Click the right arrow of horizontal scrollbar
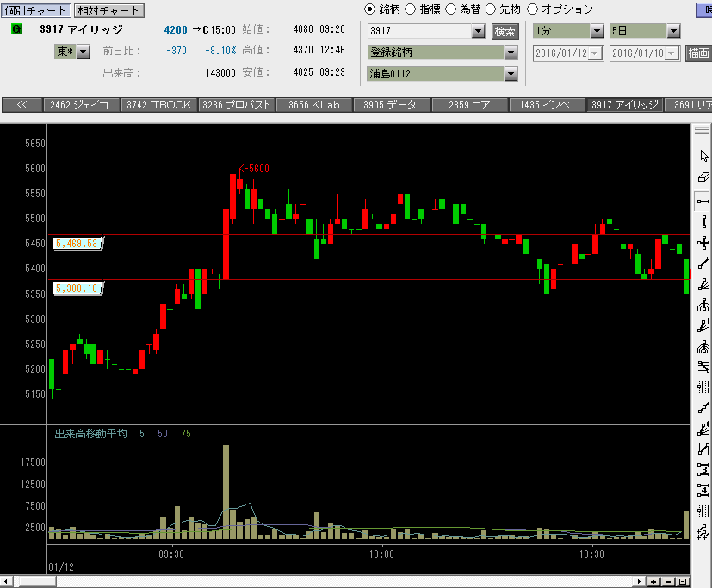Viewport: 712px width, 588px height. click(x=639, y=582)
